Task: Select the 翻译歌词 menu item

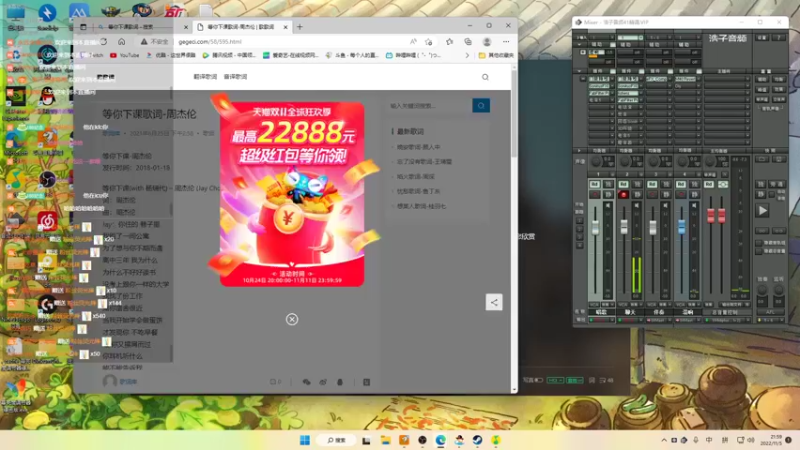Action: (205, 77)
